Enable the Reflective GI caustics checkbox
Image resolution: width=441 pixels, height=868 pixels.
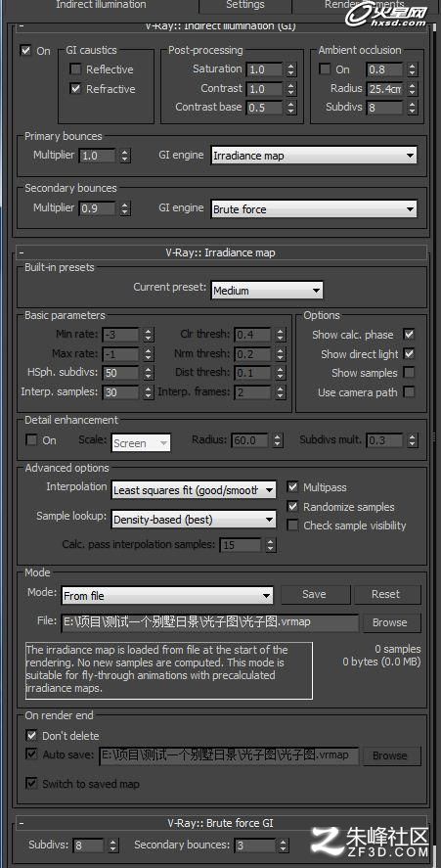point(75,69)
